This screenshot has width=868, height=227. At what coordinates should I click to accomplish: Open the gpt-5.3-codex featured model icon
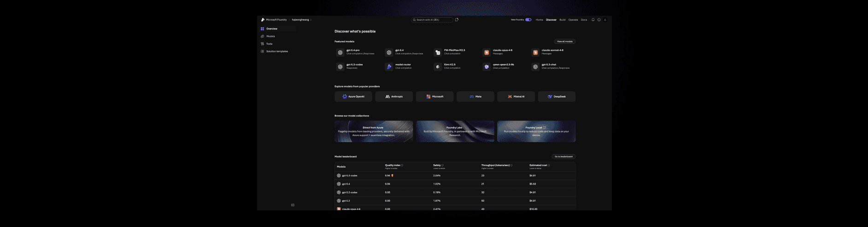pyautogui.click(x=340, y=67)
